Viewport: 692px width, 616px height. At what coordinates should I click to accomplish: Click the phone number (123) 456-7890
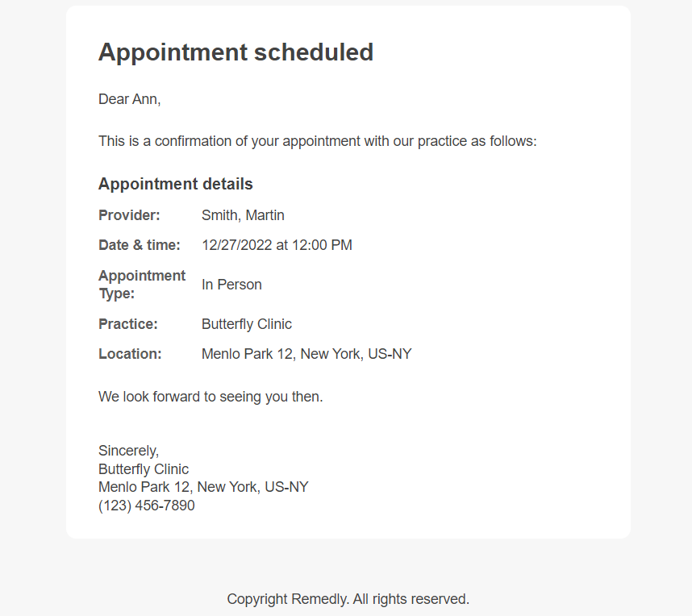pos(146,506)
